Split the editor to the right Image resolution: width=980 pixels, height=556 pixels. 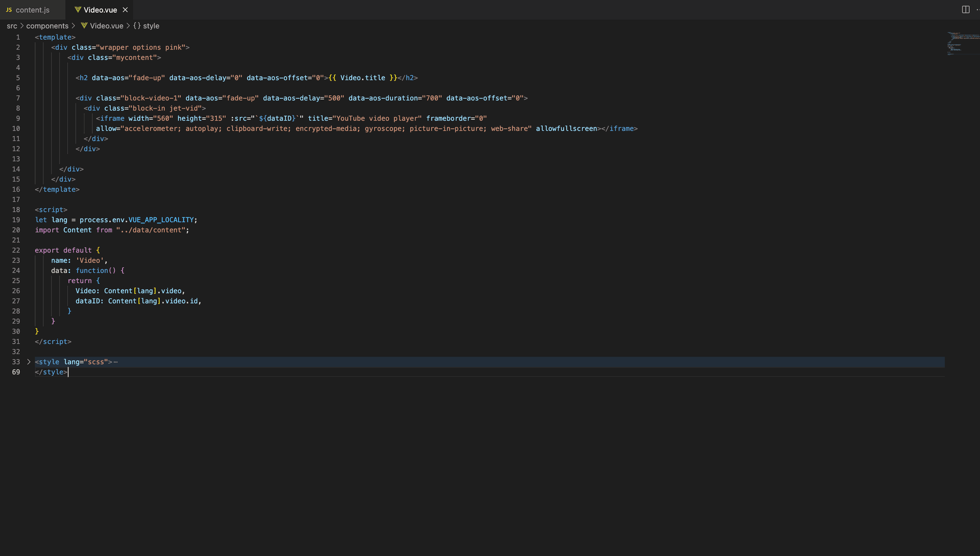(x=965, y=10)
